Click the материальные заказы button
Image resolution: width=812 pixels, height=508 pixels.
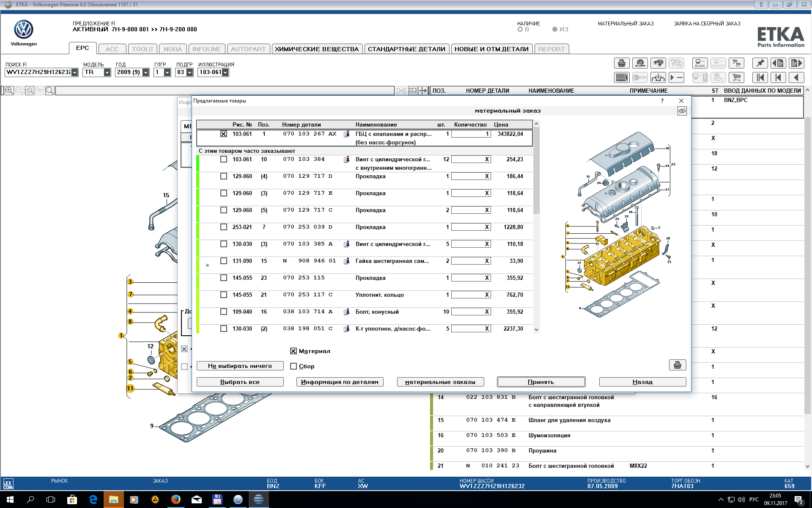point(440,382)
